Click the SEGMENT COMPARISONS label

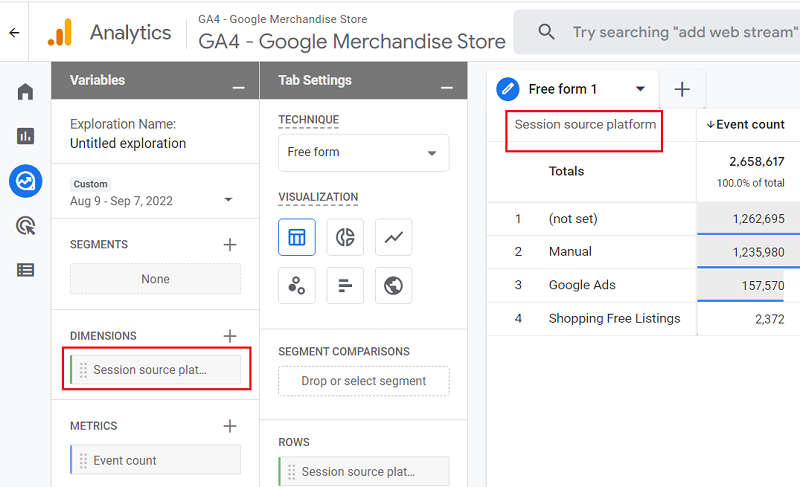click(344, 351)
